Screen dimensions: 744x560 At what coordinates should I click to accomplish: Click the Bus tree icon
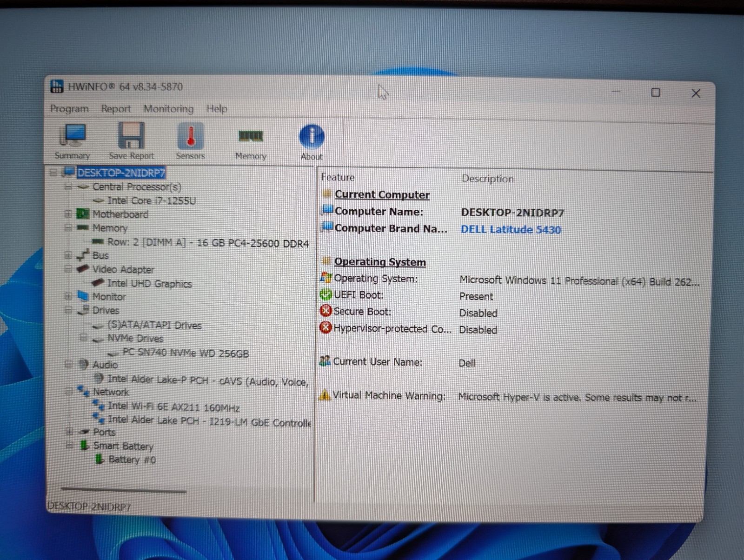[83, 254]
